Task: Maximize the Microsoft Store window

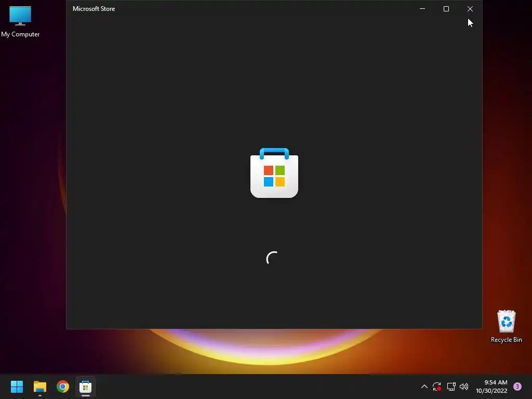Action: coord(446,9)
